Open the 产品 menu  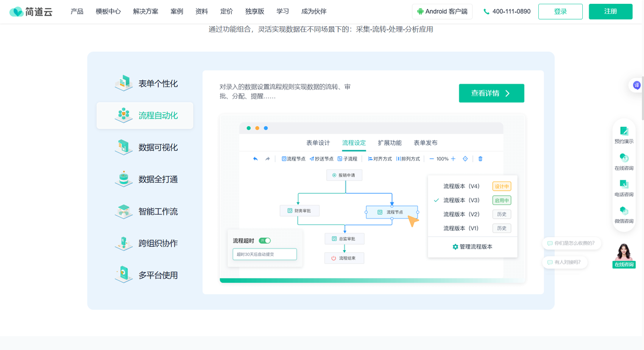[x=77, y=11]
